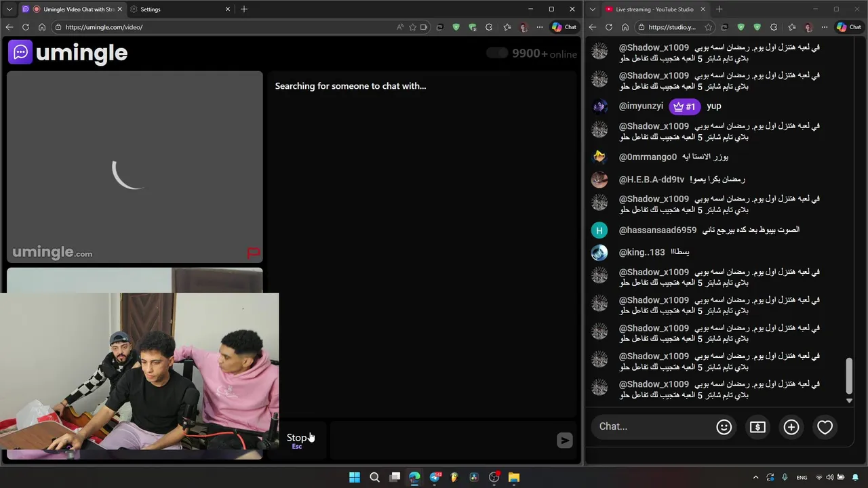The height and width of the screenshot is (488, 868).
Task: Open Task View on the taskbar
Action: pos(395,477)
